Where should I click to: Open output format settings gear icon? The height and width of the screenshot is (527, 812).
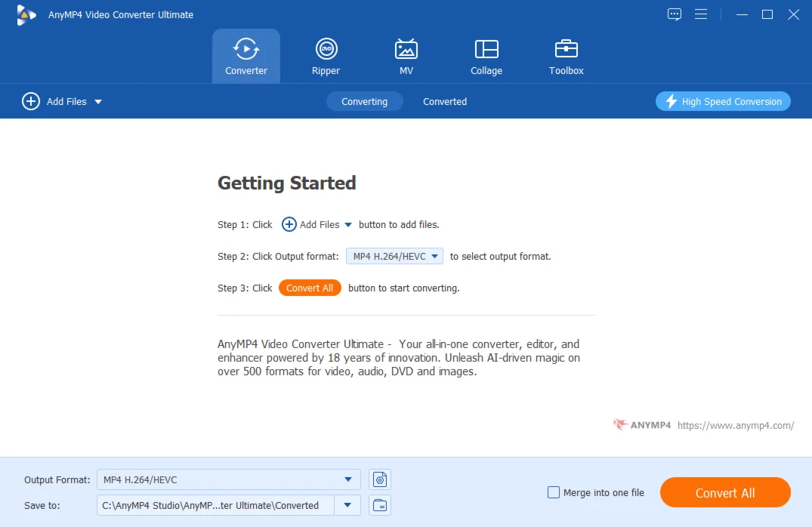380,479
